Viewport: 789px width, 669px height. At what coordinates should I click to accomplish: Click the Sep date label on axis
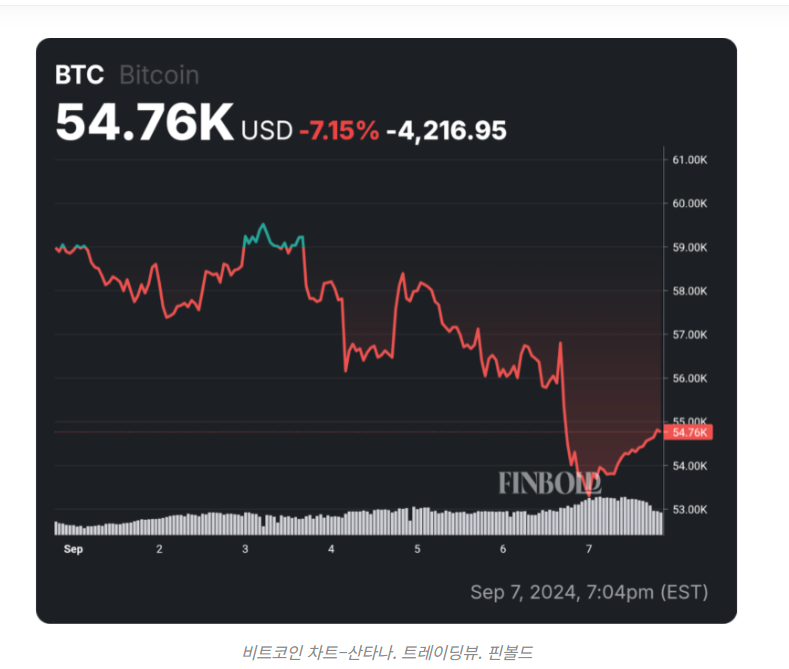pos(73,549)
